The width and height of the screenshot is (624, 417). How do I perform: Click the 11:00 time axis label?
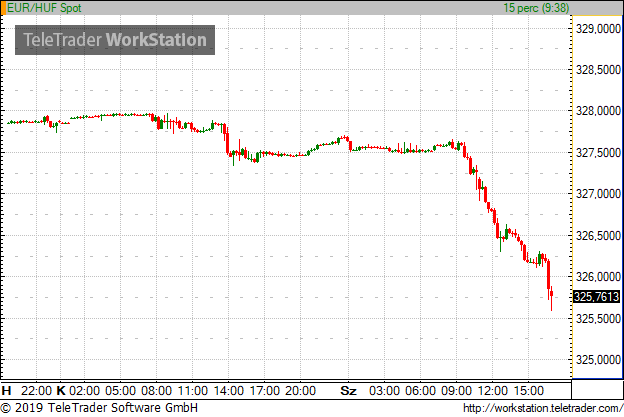pyautogui.click(x=193, y=391)
